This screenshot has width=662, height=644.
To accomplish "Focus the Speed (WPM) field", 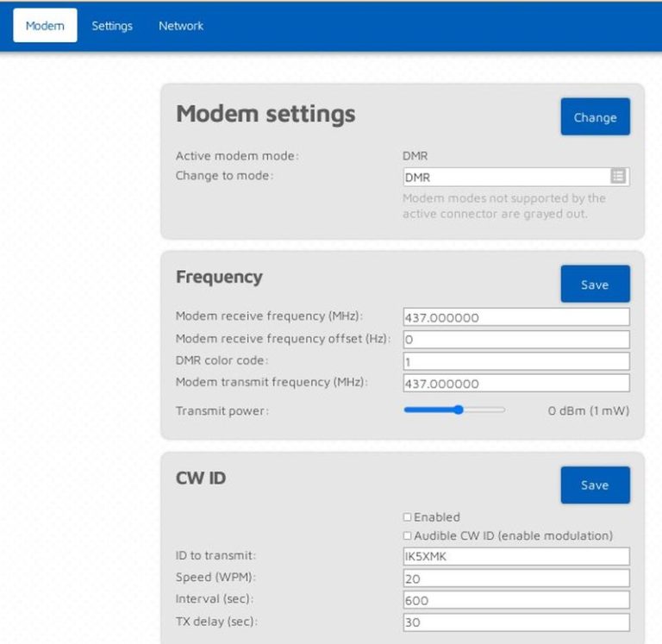I will point(516,578).
